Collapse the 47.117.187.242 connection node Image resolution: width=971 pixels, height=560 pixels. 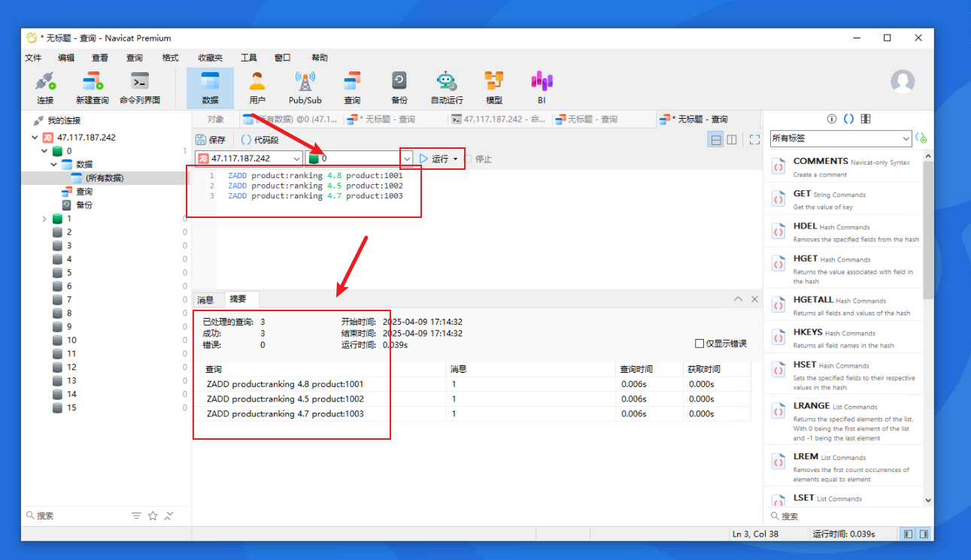click(35, 138)
